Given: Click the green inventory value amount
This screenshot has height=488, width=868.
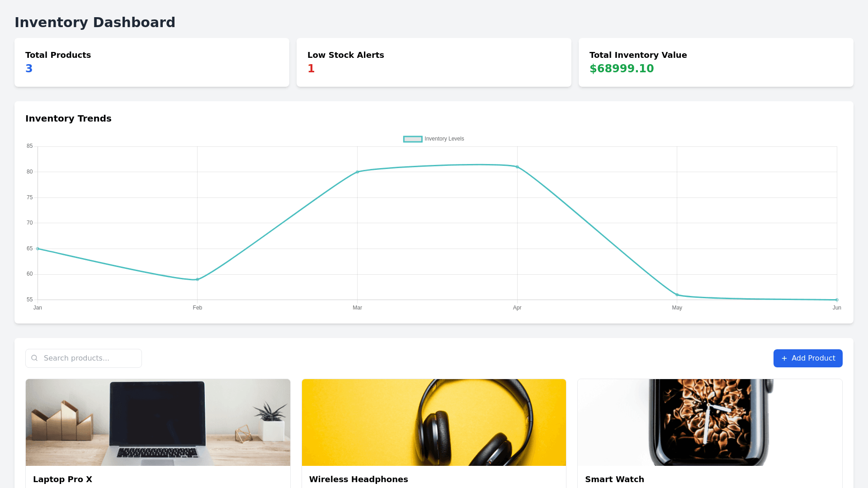Looking at the screenshot, I should [x=622, y=68].
